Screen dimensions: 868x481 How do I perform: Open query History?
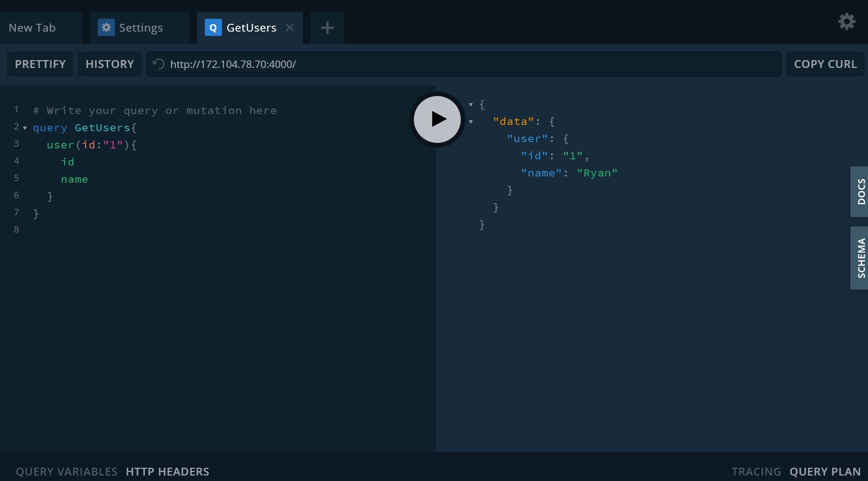point(109,64)
